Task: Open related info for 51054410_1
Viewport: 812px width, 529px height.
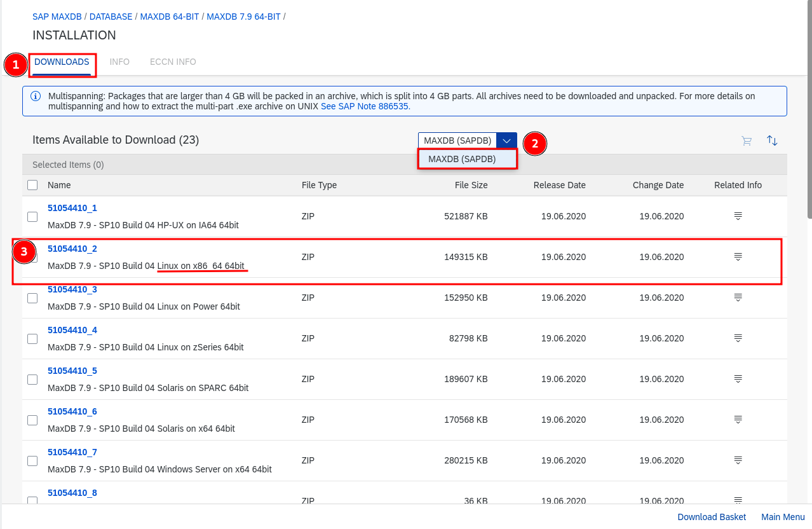Action: (738, 216)
